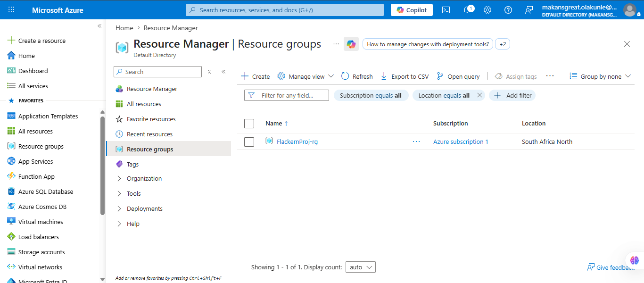This screenshot has height=283, width=644.
Task: Open the Azure portal hamburger menu
Action: 11,10
